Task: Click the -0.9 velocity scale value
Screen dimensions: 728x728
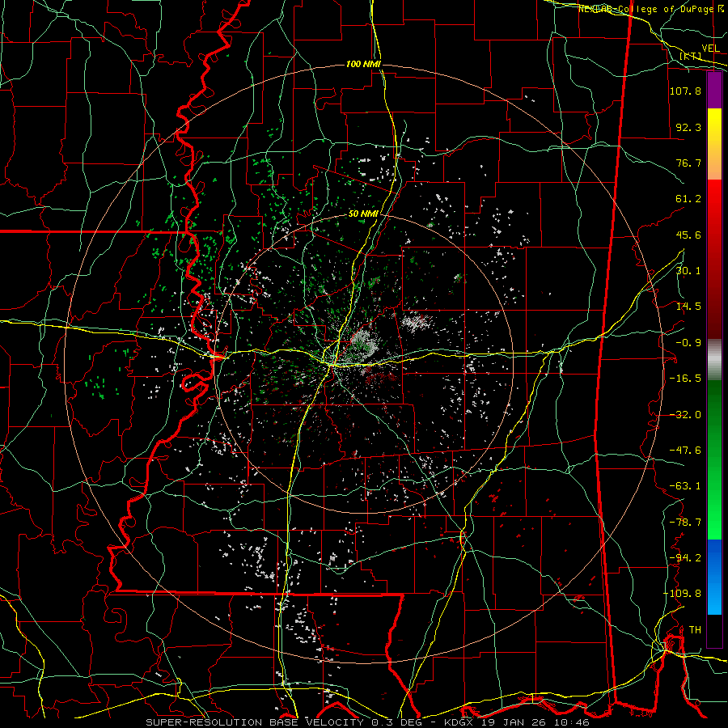Action: pos(688,343)
